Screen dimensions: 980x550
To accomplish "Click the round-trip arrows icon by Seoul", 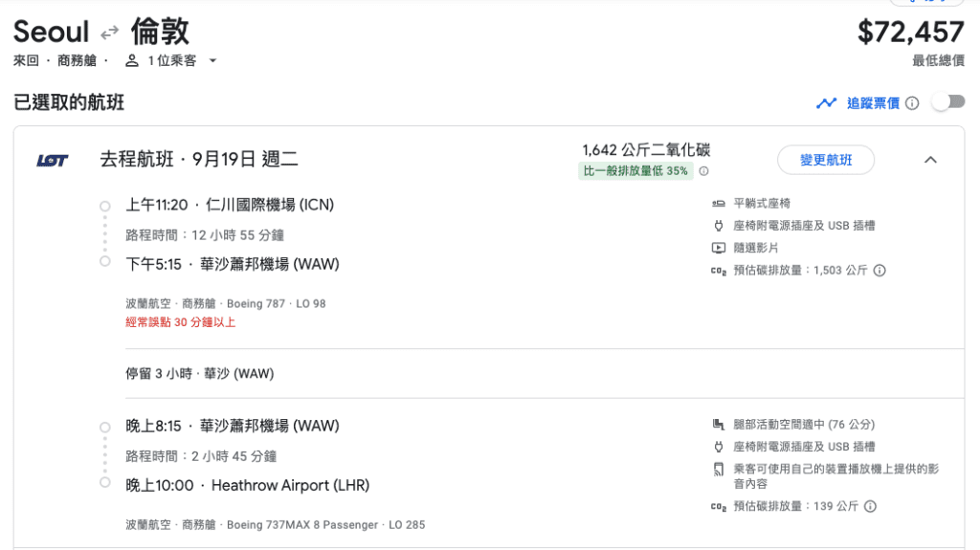I will (x=110, y=32).
